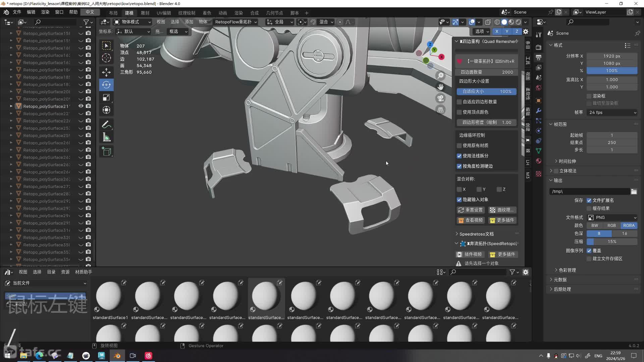
Task: Open Microsoft Edge from the taskbar
Action: pyautogui.click(x=39, y=356)
